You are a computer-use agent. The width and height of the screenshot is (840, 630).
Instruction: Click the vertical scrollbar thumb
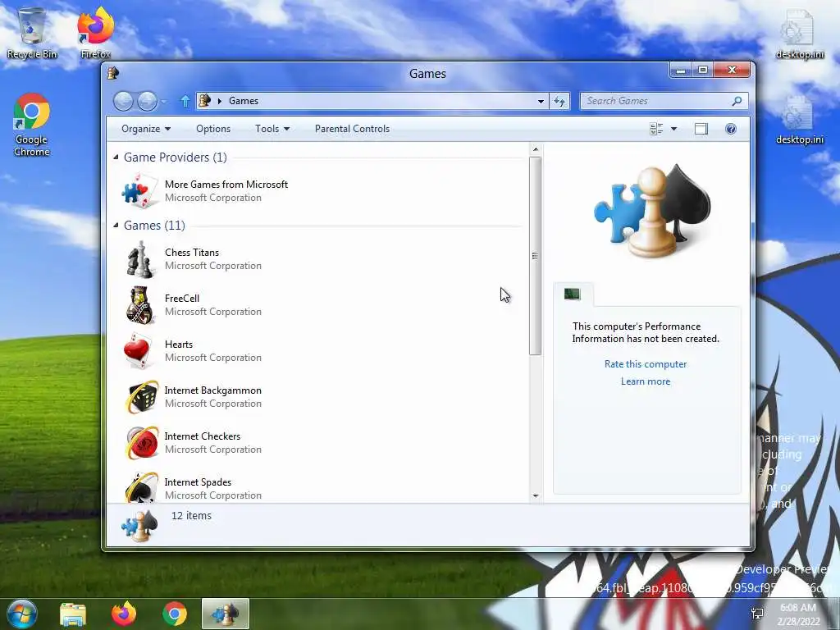tap(535, 256)
